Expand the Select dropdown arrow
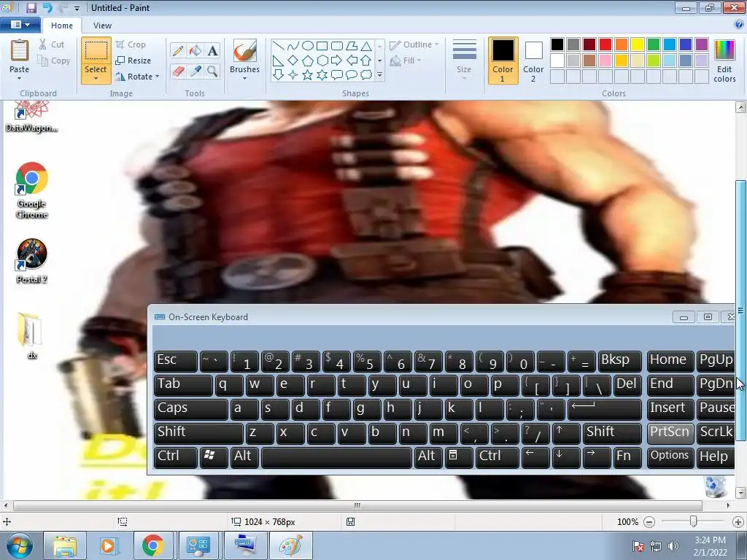The image size is (747, 560). (96, 79)
